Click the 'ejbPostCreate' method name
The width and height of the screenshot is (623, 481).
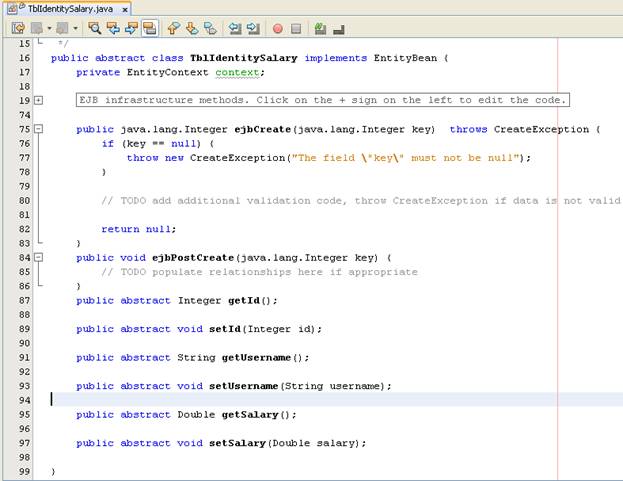(x=193, y=258)
